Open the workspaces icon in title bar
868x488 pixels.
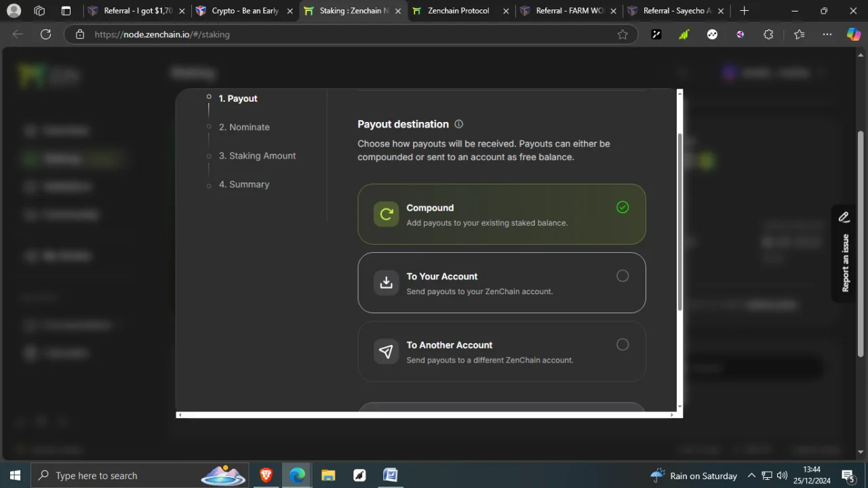[x=39, y=11]
